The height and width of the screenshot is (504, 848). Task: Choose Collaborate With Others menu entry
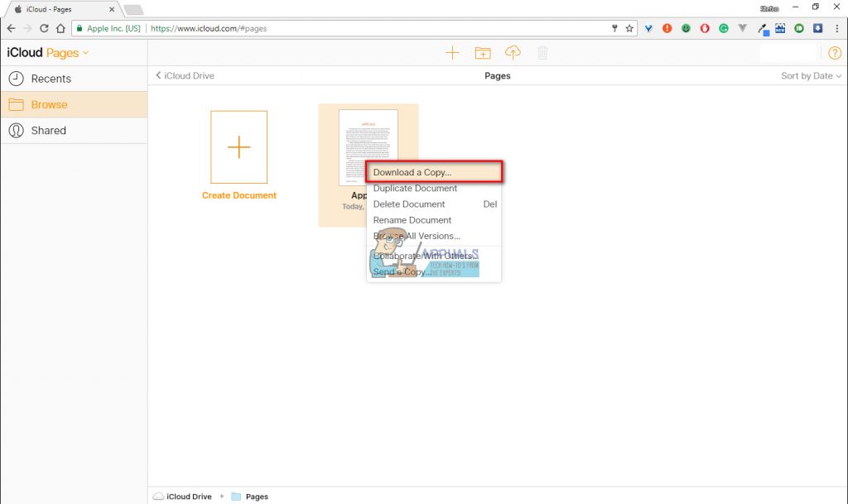point(434,256)
